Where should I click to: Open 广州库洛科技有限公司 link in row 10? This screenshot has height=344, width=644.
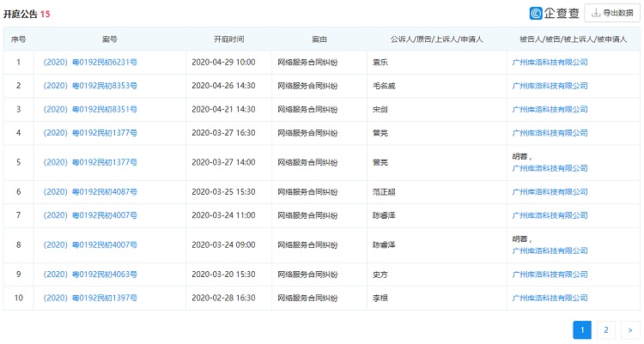coord(550,298)
